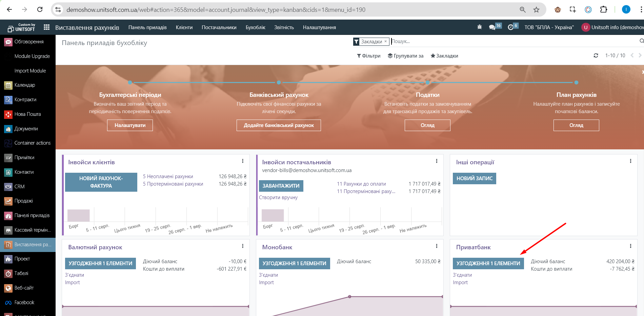Open the conversations chat icon with badge 16
This screenshot has height=316, width=644.
pyautogui.click(x=492, y=27)
